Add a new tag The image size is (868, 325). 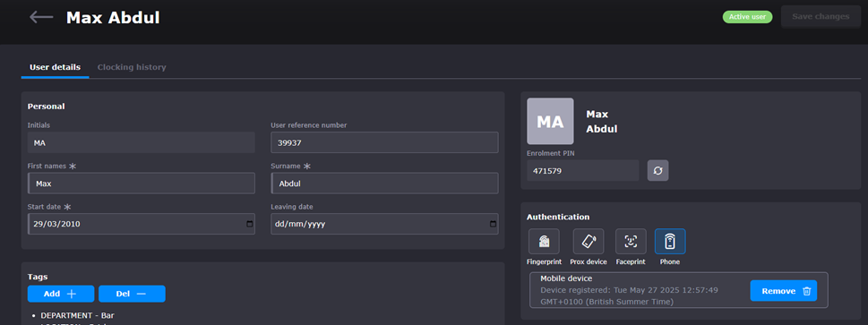coord(61,294)
